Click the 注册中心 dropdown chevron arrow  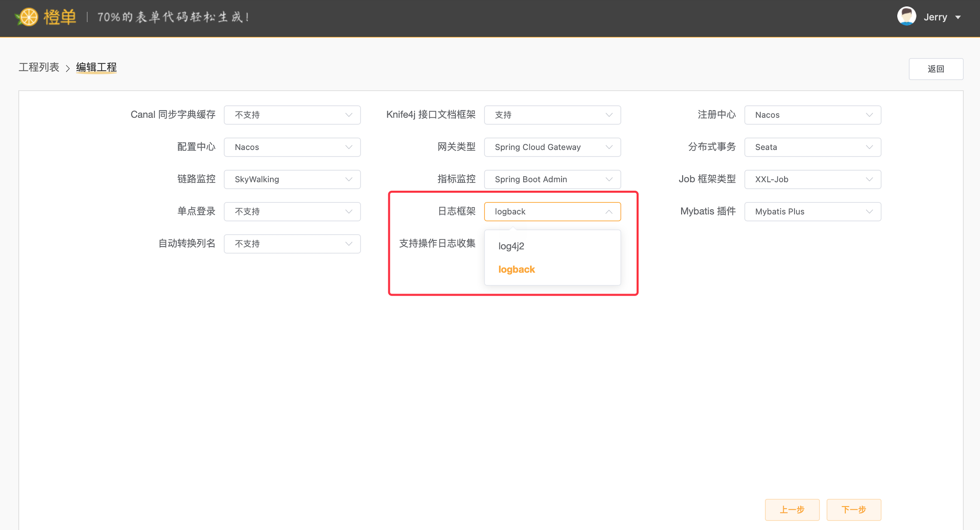point(869,115)
